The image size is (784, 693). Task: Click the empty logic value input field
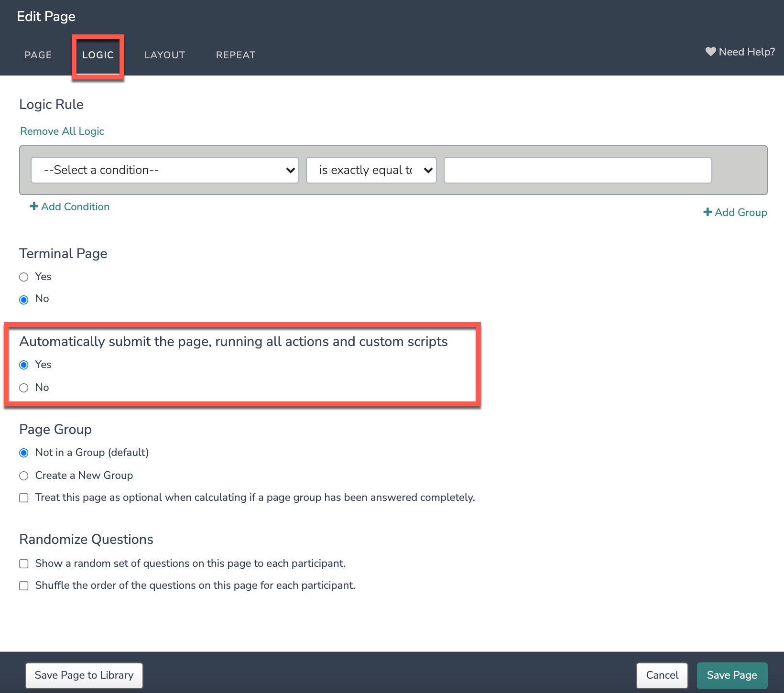click(x=577, y=170)
